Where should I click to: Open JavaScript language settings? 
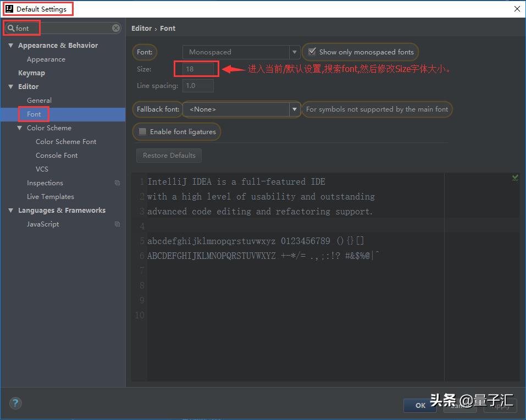43,224
